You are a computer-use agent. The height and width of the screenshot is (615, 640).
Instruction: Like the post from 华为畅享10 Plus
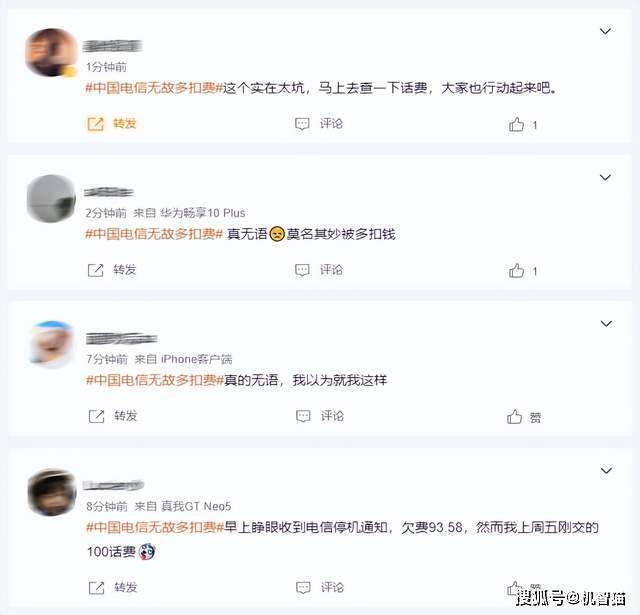516,270
